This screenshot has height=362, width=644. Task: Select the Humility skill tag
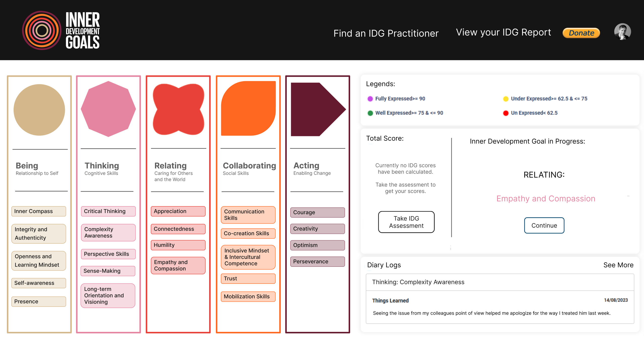(178, 245)
